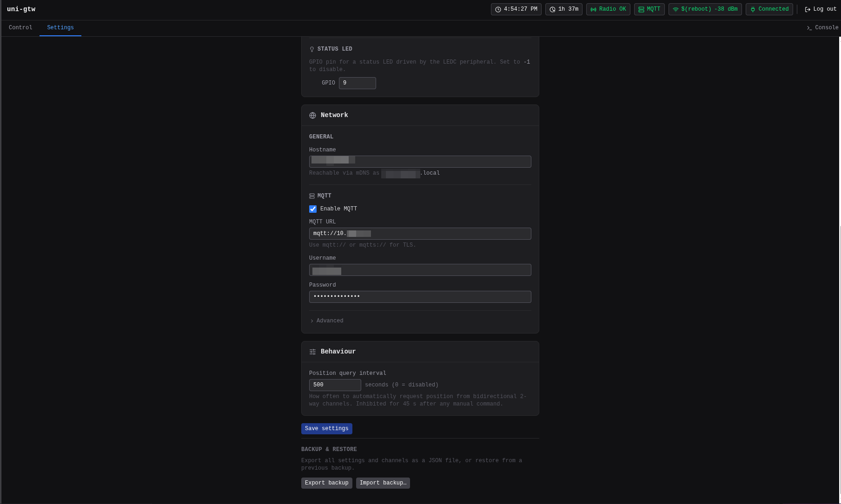Click the 'Use mqtt:// or mqtts://' hint
Image resolution: width=841 pixels, height=504 pixels.
coord(363,245)
